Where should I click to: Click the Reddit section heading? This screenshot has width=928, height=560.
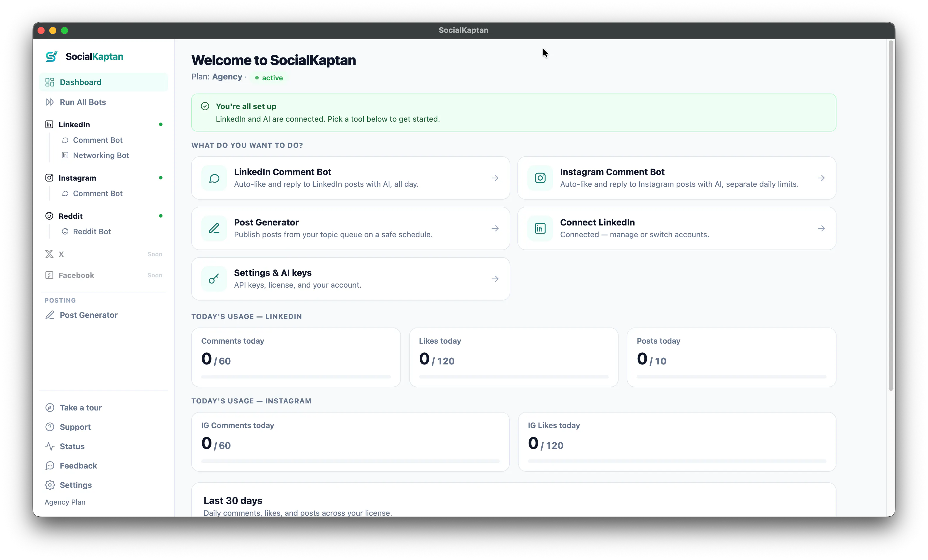coord(70,216)
